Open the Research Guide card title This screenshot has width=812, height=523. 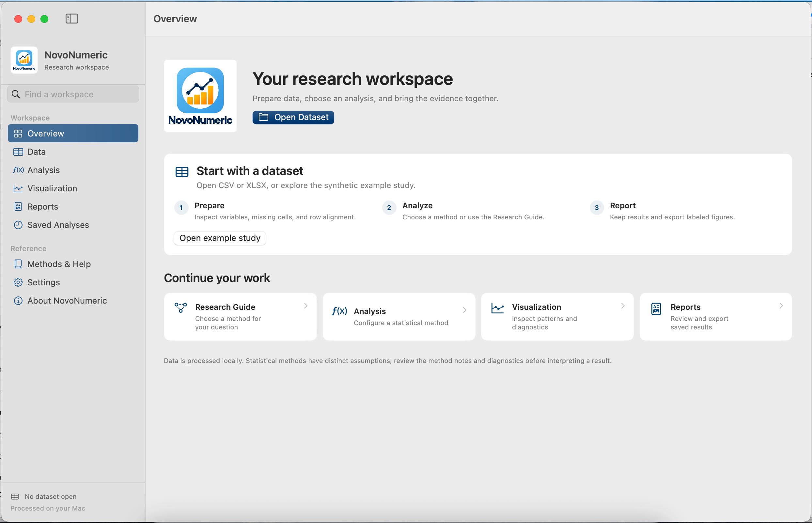tap(225, 307)
